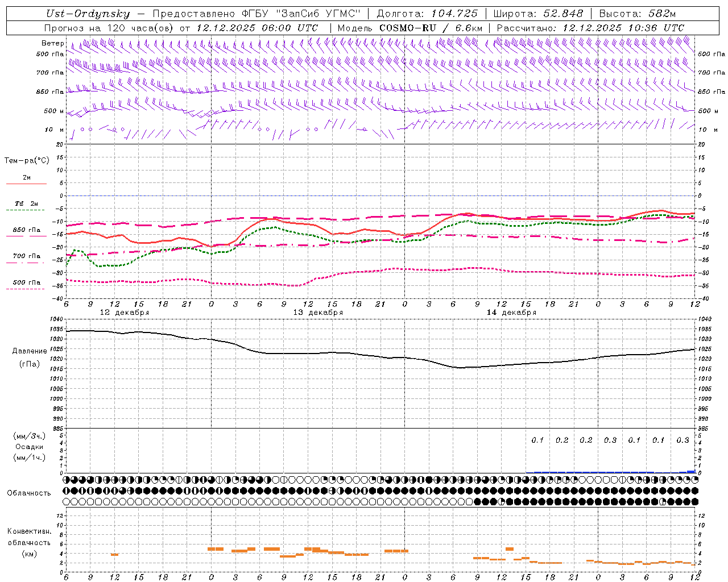Click the 'Долгота: 104.725' longitude value
Image resolution: width=728 pixels, height=582 pixels.
tap(427, 14)
